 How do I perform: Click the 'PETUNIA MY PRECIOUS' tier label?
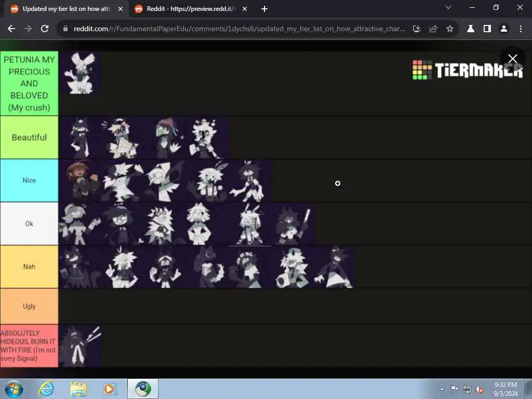pyautogui.click(x=29, y=84)
